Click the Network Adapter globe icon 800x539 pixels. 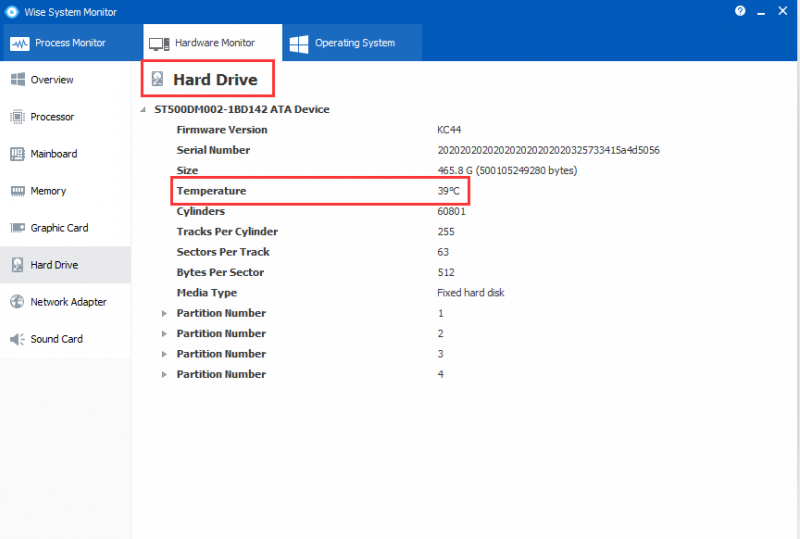coord(17,302)
